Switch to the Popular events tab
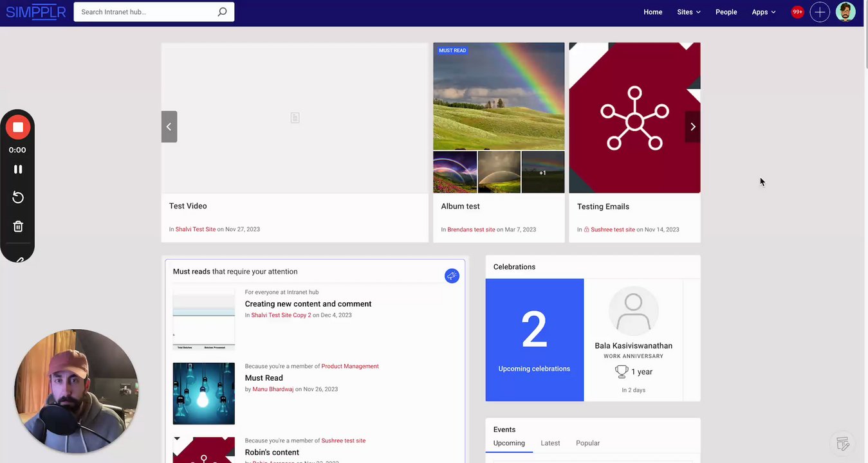Viewport: 868px width, 463px height. (x=587, y=443)
